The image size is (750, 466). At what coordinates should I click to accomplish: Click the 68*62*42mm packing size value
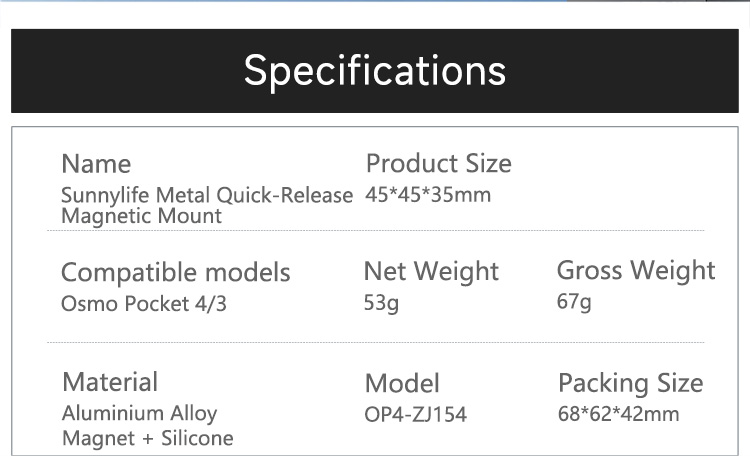618,413
